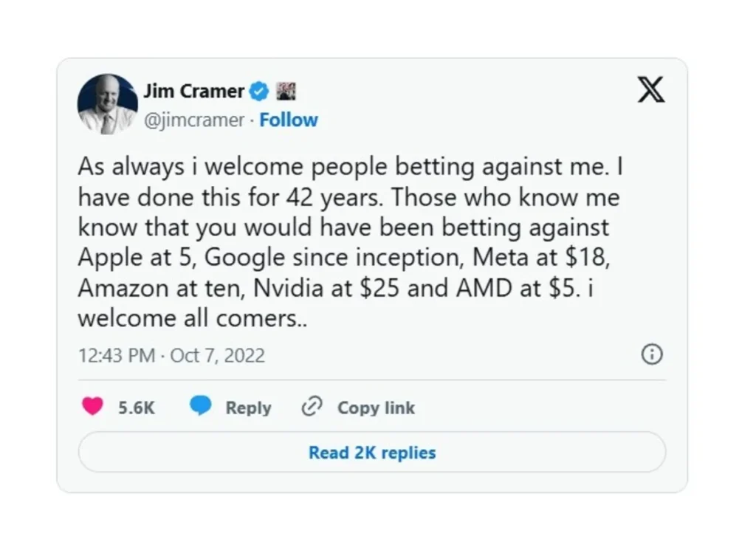Click the heart icon to like the tweet
This screenshot has height=553, width=756.
pos(92,407)
